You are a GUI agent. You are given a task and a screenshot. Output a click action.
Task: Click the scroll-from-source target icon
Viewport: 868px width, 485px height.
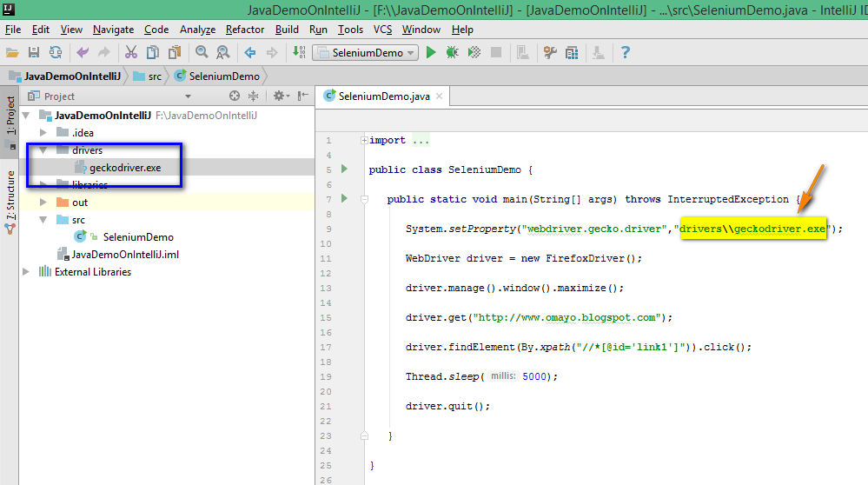click(235, 96)
